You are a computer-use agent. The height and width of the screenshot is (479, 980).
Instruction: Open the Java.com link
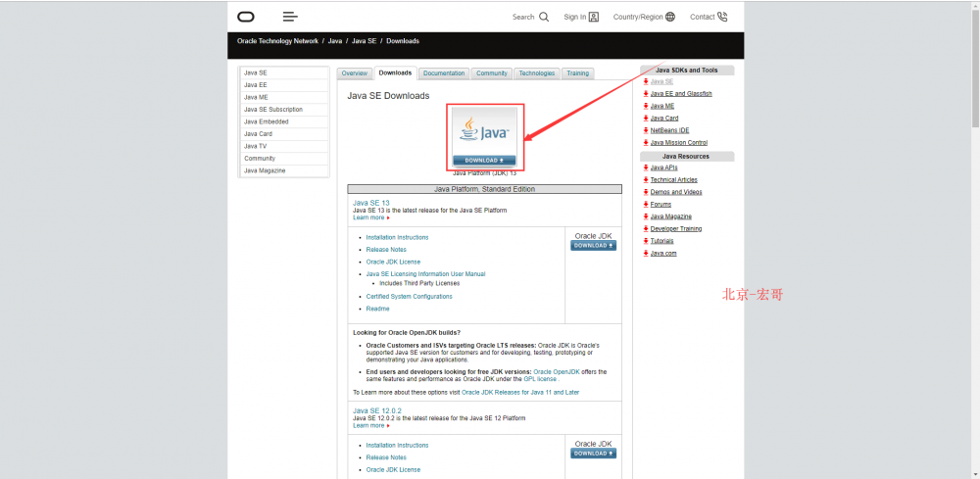pyautogui.click(x=663, y=254)
